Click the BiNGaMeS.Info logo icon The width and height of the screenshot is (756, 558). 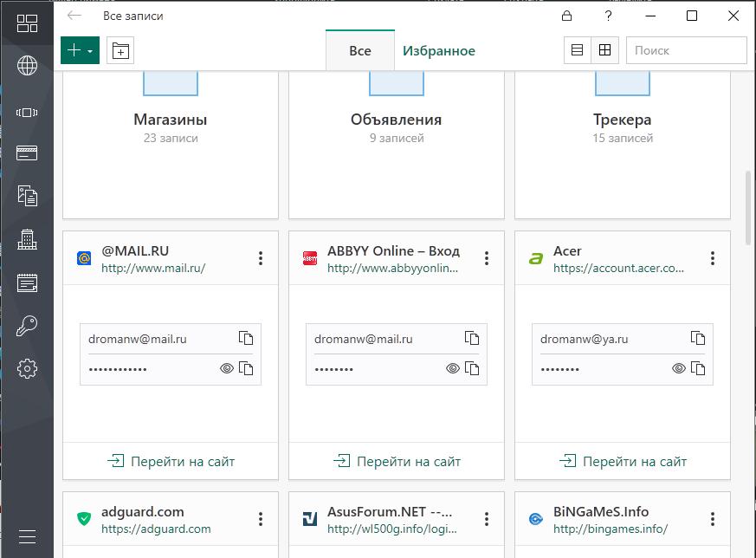536,519
